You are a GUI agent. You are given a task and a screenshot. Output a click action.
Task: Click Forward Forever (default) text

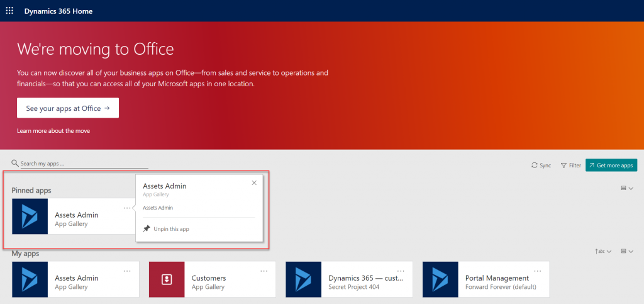pyautogui.click(x=501, y=287)
